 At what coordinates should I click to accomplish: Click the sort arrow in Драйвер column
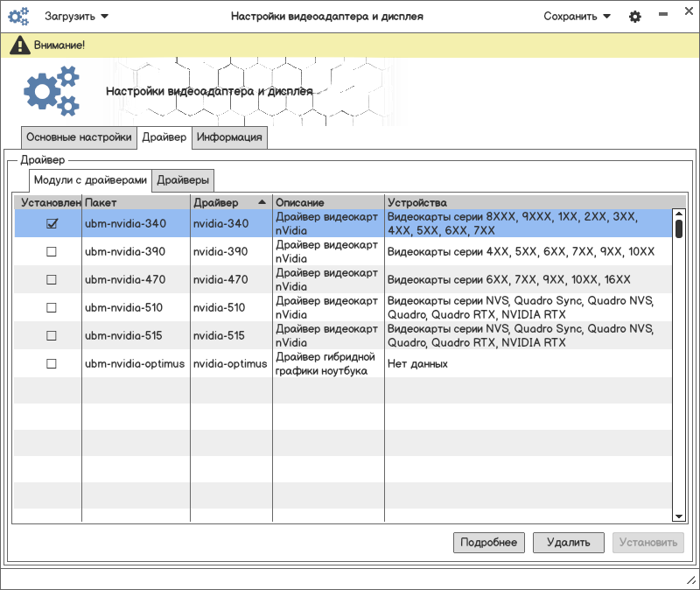[262, 202]
